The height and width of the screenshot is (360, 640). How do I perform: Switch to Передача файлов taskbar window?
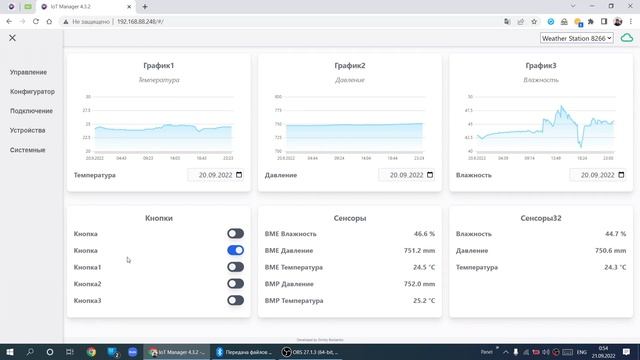click(x=244, y=352)
